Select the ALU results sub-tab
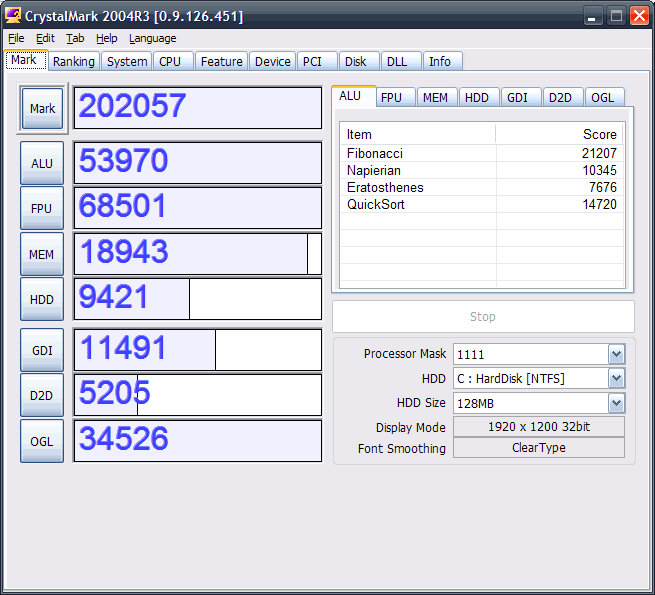Image resolution: width=655 pixels, height=595 pixels. tap(353, 96)
